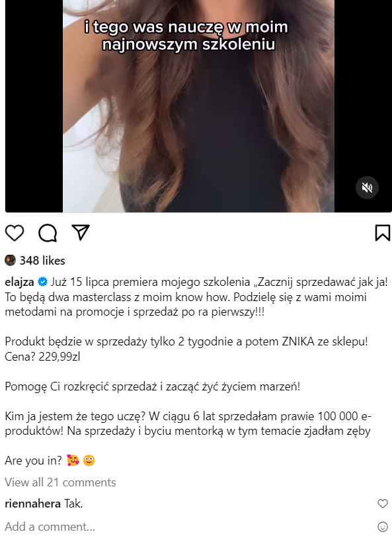The width and height of the screenshot is (392, 536).
Task: Click the caption line "Cena? 229,99zl"
Action: (42, 357)
